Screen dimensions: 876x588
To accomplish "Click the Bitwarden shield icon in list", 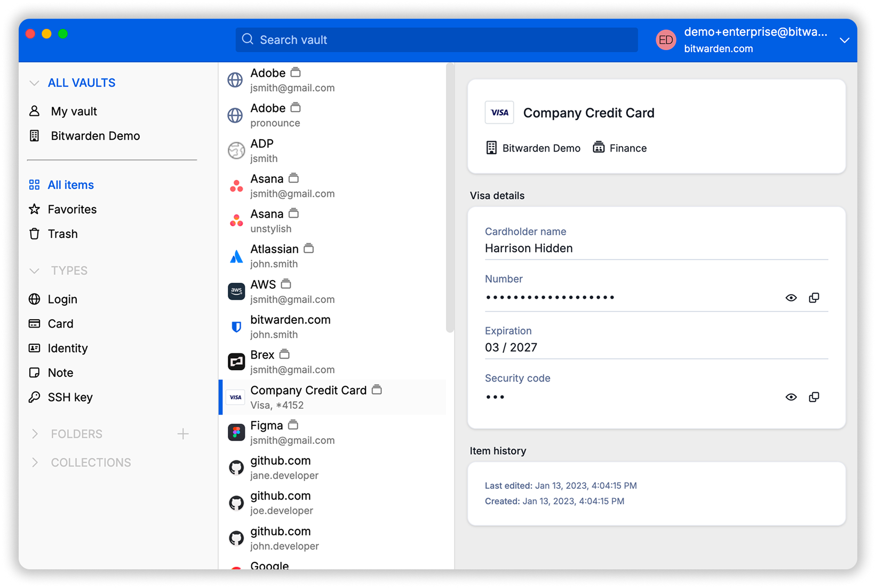I will pyautogui.click(x=236, y=327).
